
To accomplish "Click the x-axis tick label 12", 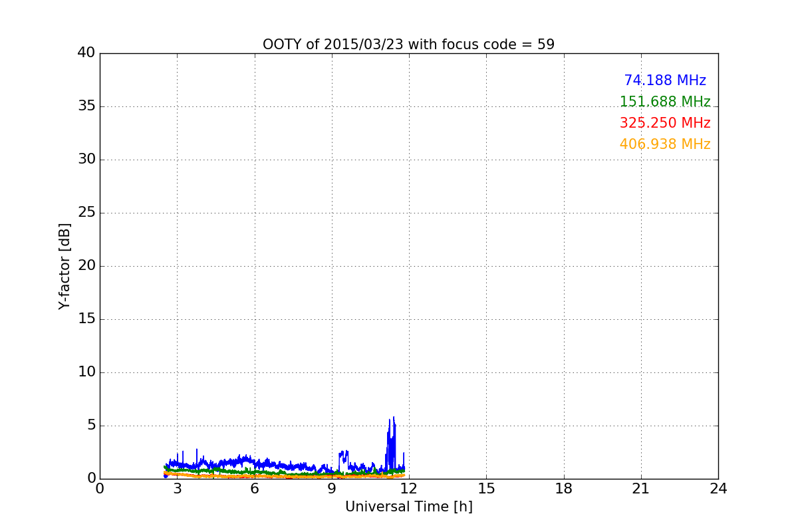I will (409, 489).
